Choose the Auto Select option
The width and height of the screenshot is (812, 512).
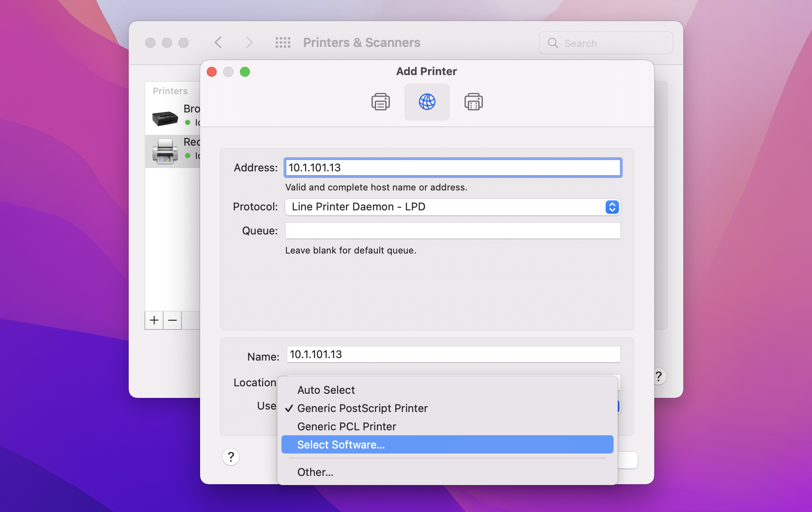326,390
